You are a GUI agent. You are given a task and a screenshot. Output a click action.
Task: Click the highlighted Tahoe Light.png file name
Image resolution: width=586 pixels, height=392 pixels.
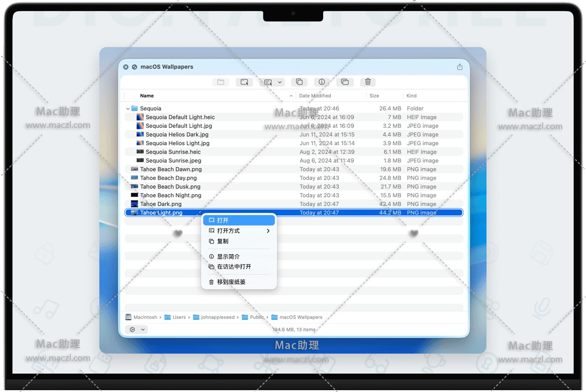(x=161, y=213)
